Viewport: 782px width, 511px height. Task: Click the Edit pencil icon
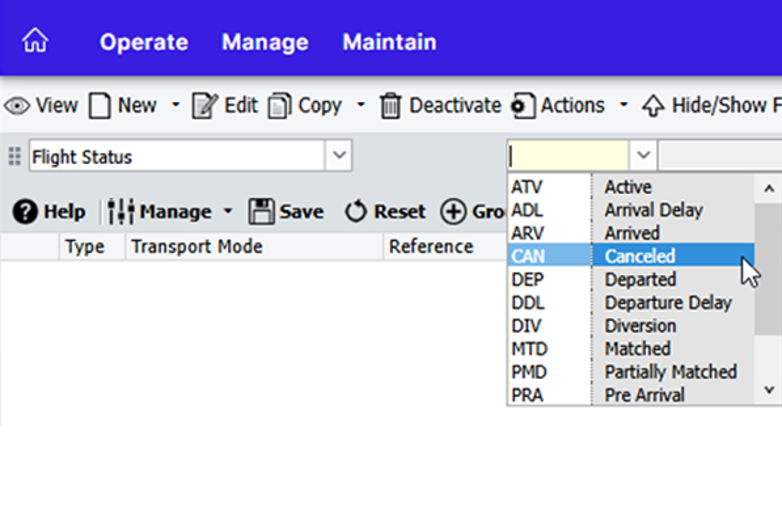click(205, 106)
